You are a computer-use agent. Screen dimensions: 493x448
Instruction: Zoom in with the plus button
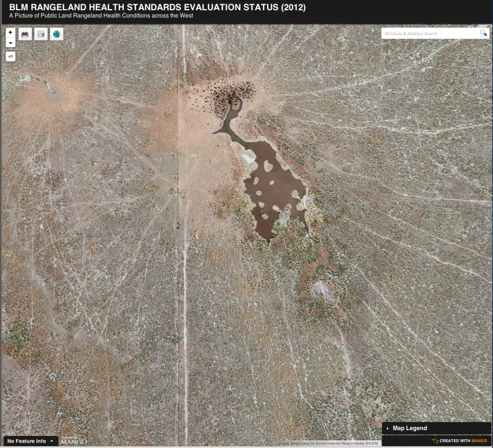tap(11, 32)
